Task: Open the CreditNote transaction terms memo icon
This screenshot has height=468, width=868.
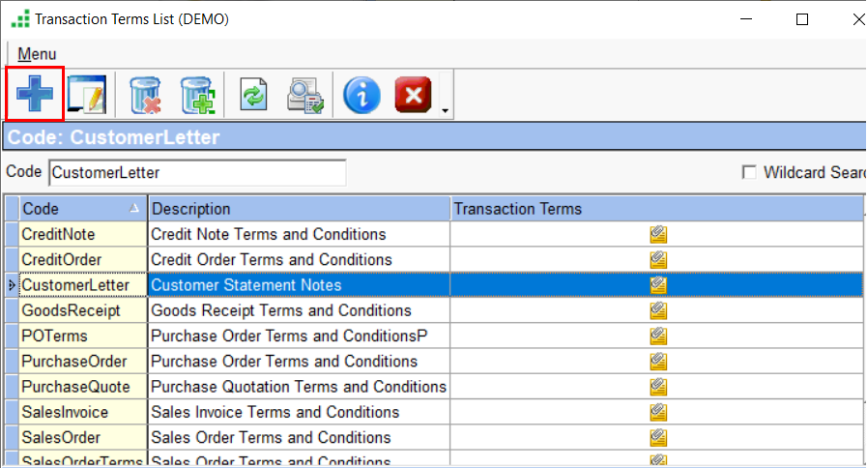Action: click(x=658, y=234)
